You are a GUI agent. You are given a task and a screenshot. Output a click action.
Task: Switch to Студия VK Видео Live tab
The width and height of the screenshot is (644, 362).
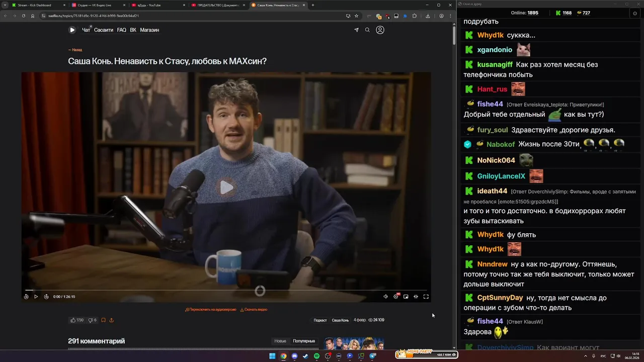click(99, 5)
